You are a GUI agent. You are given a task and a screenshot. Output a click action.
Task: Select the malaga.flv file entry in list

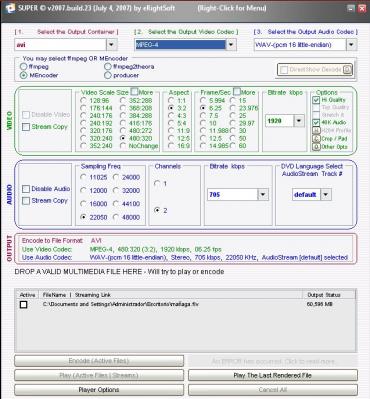(121, 304)
